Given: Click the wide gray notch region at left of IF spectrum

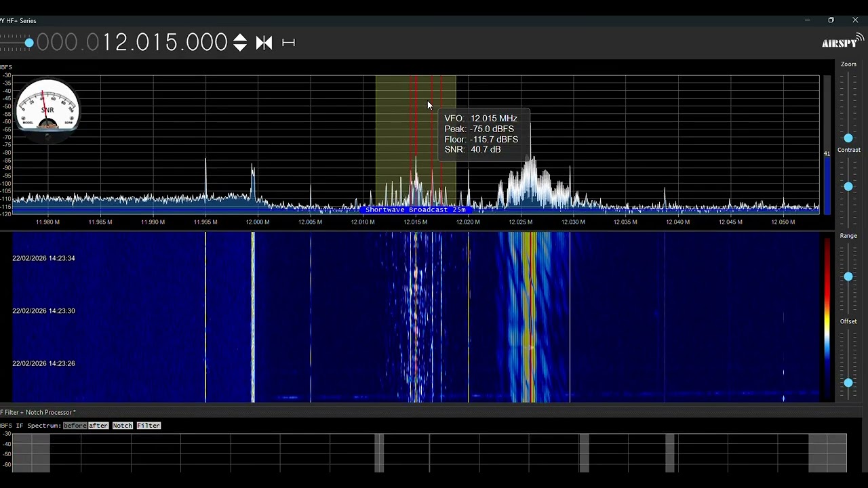Looking at the screenshot, I should pos(31,453).
